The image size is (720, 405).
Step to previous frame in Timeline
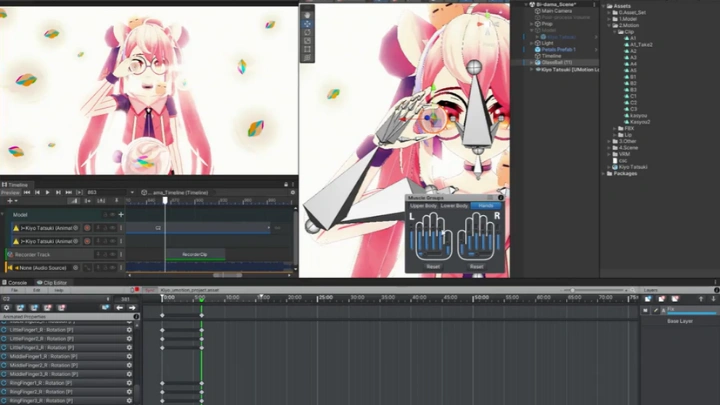click(37, 192)
